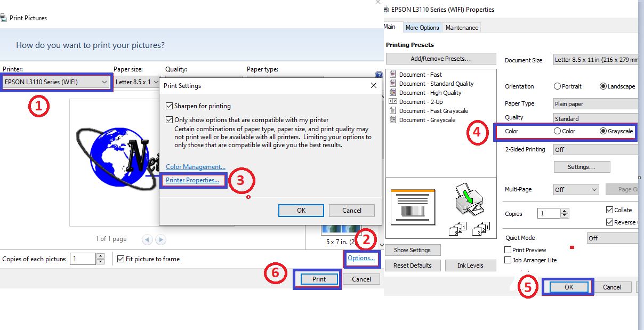Click the help icon in Print Pictures
Screen dimensions: 644x330
(x=379, y=75)
